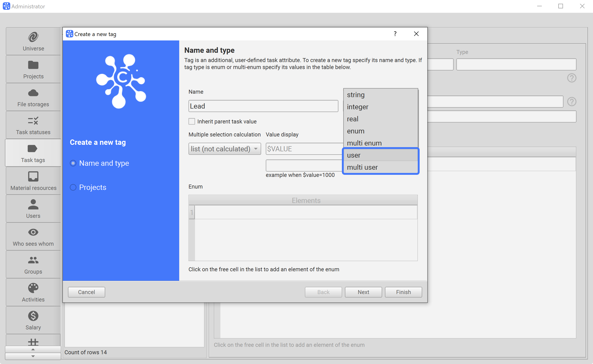Open Multiple selection calculation dropdown
This screenshot has height=364, width=593.
(x=225, y=149)
